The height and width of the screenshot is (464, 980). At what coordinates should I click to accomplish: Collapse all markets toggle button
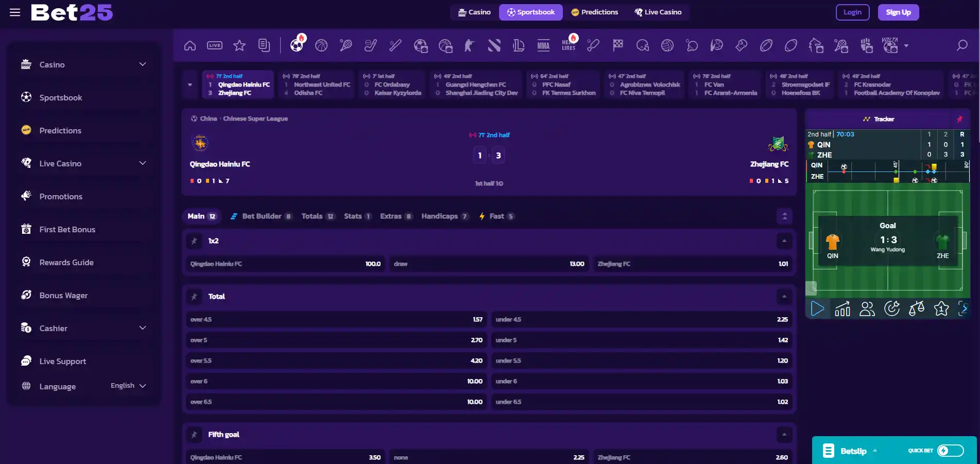coord(784,216)
